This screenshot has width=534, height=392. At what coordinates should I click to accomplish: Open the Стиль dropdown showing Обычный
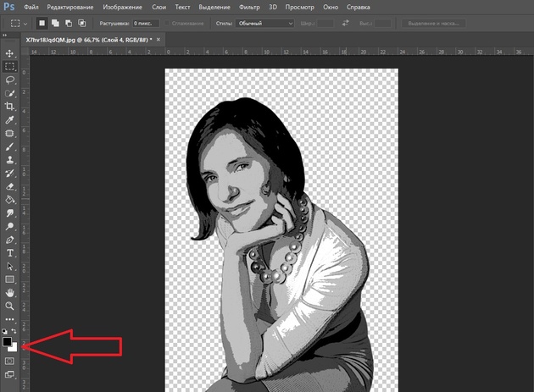264,23
